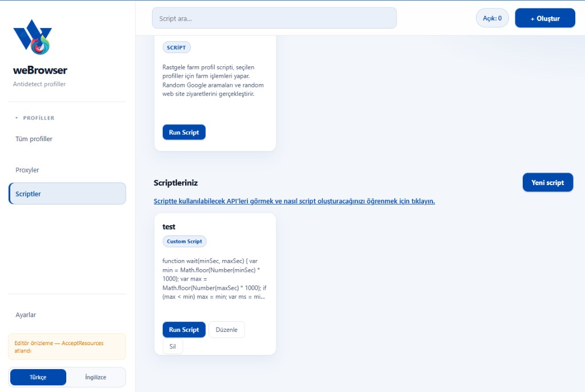Click the Açık: 0 counter pill
Screen dimensions: 585x392
click(492, 18)
